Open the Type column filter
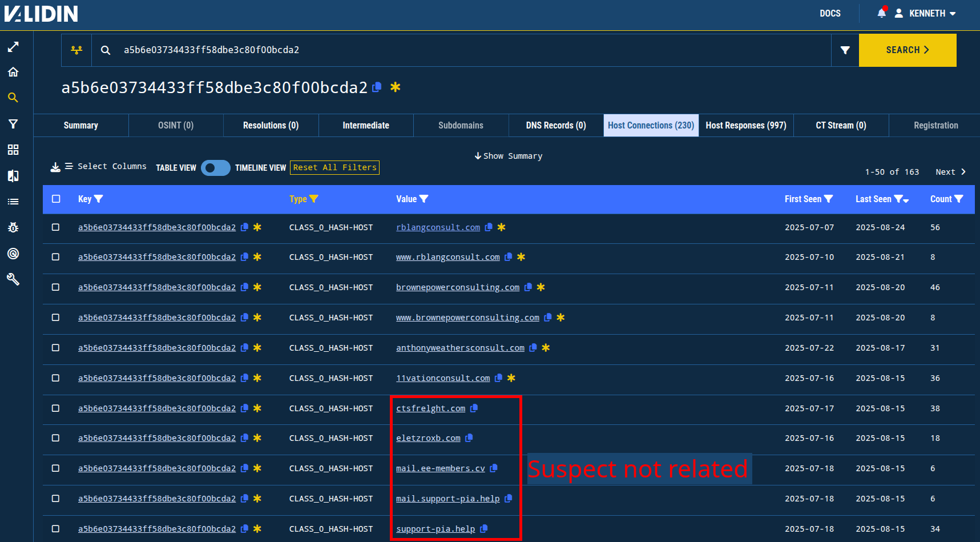 [x=313, y=199]
